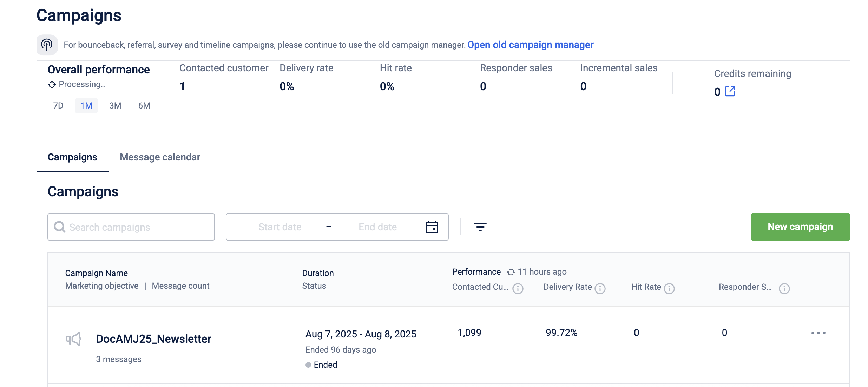Click Hit Rate info icon
868x387 pixels.
pos(669,288)
